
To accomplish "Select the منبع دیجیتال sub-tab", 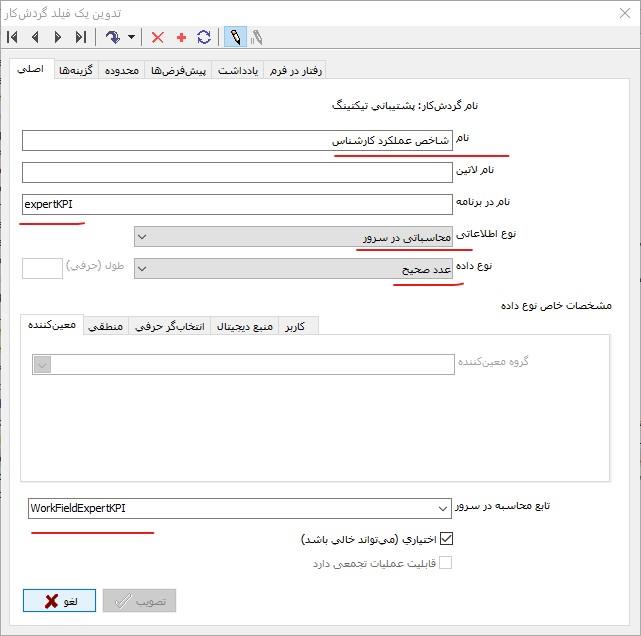I will (x=244, y=327).
